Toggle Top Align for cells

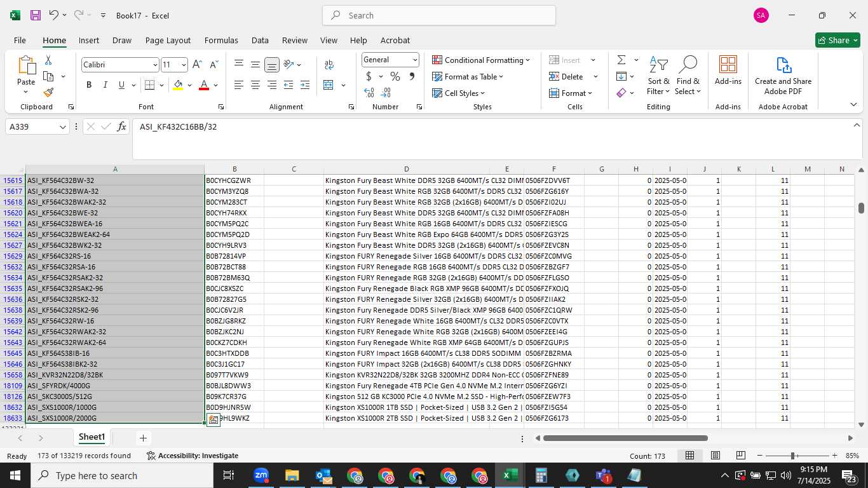239,65
